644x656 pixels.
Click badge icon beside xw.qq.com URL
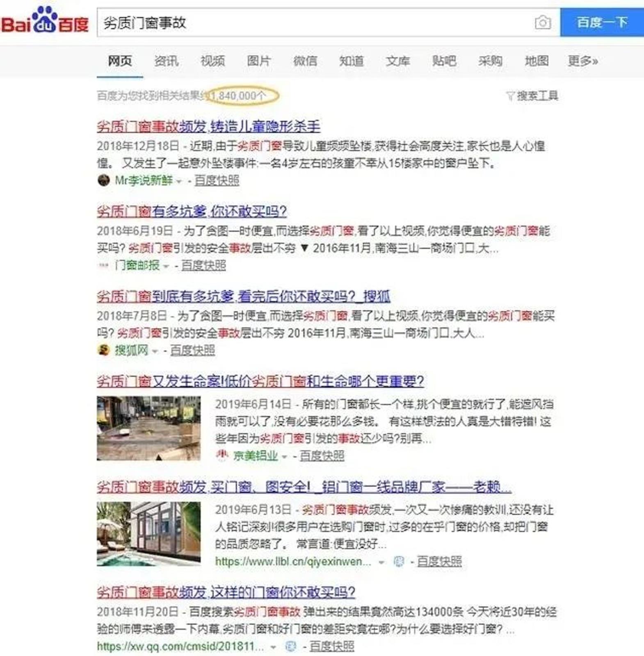pos(290,647)
